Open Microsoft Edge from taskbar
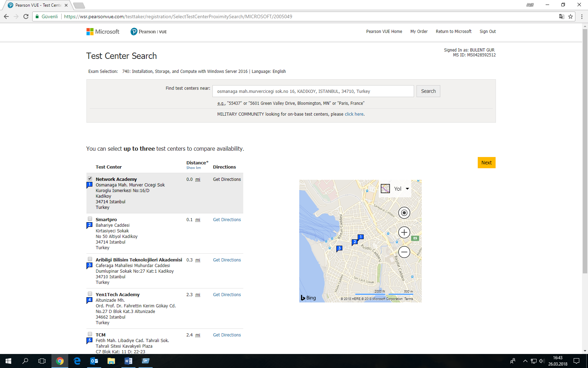 pyautogui.click(x=77, y=361)
